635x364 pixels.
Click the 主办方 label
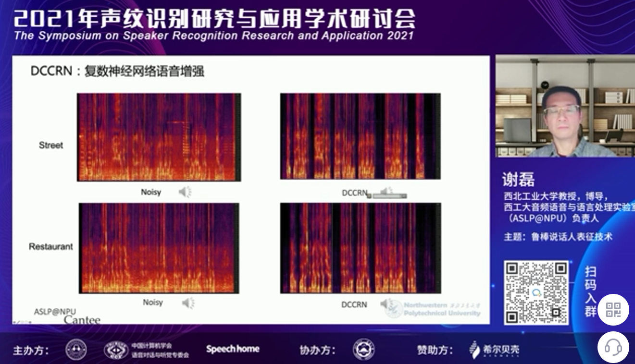pos(31,350)
